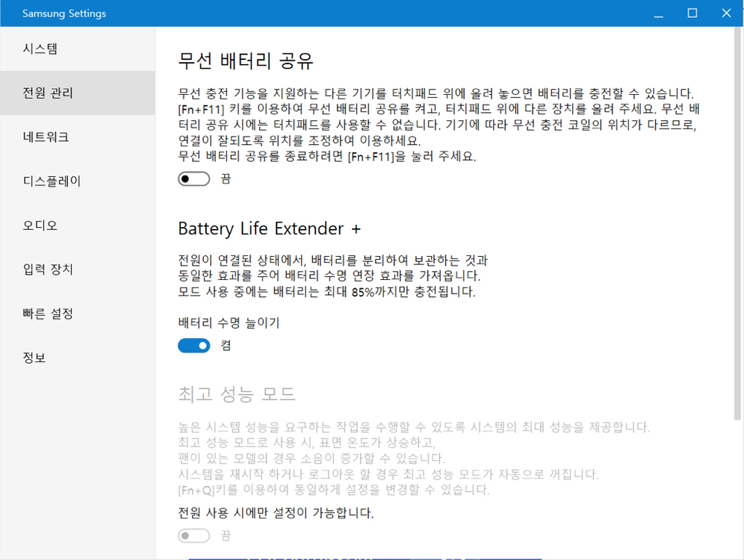The width and height of the screenshot is (744, 560).
Task: Click the 켬 label next to battery life toggle
Action: pyautogui.click(x=224, y=345)
